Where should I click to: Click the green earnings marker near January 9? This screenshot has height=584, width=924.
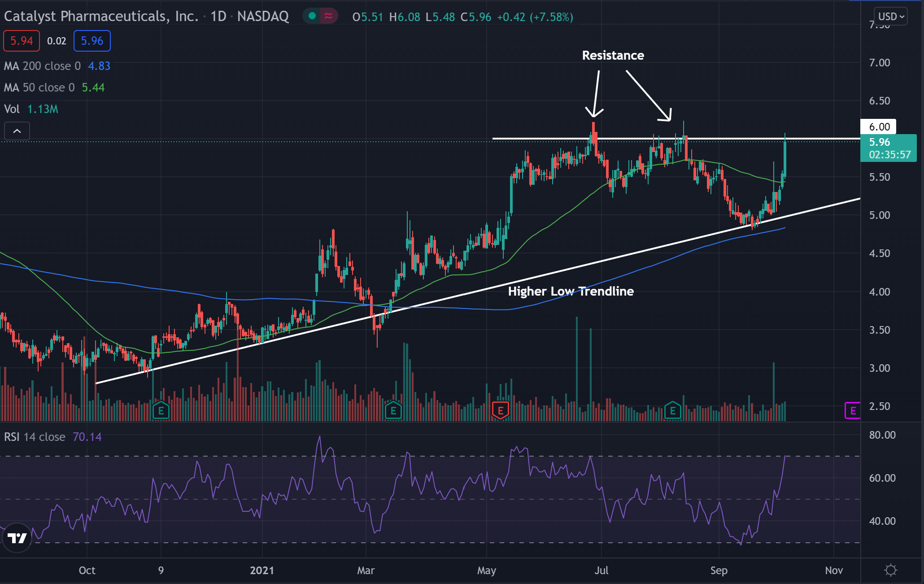161,410
